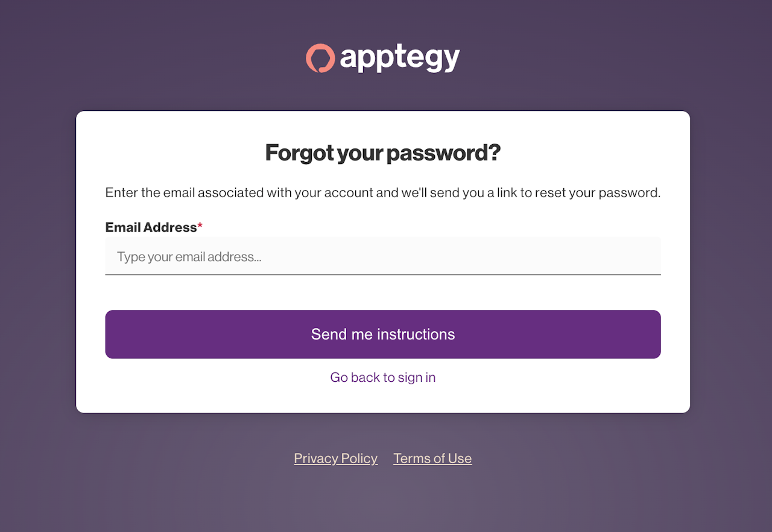Click the Email Address field label
This screenshot has height=532, width=772.
151,227
